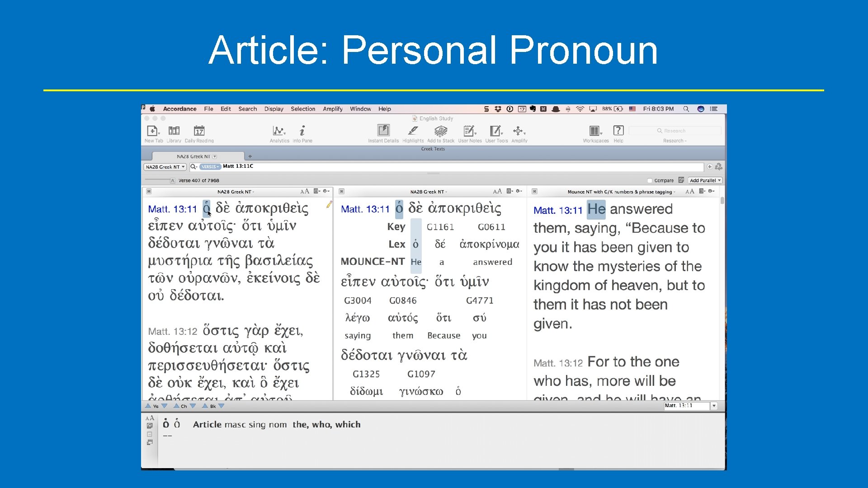The width and height of the screenshot is (868, 488).
Task: Click the Wi-Fi icon in menu bar
Action: [x=580, y=109]
